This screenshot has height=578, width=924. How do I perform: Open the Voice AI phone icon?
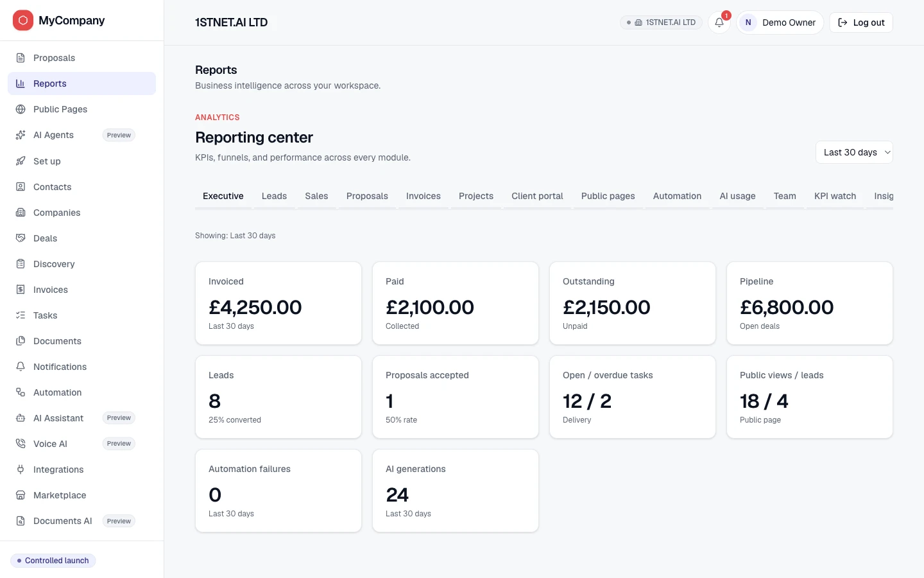pos(21,444)
